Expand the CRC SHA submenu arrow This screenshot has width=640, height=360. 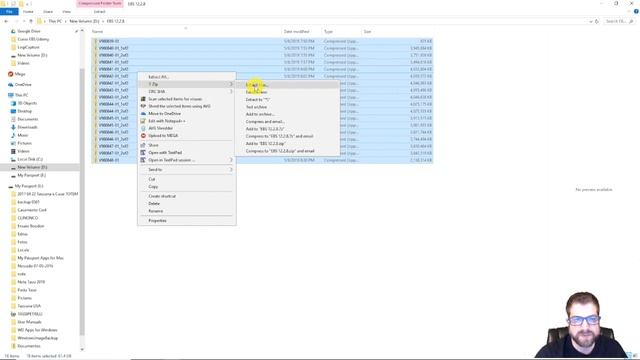click(x=231, y=91)
